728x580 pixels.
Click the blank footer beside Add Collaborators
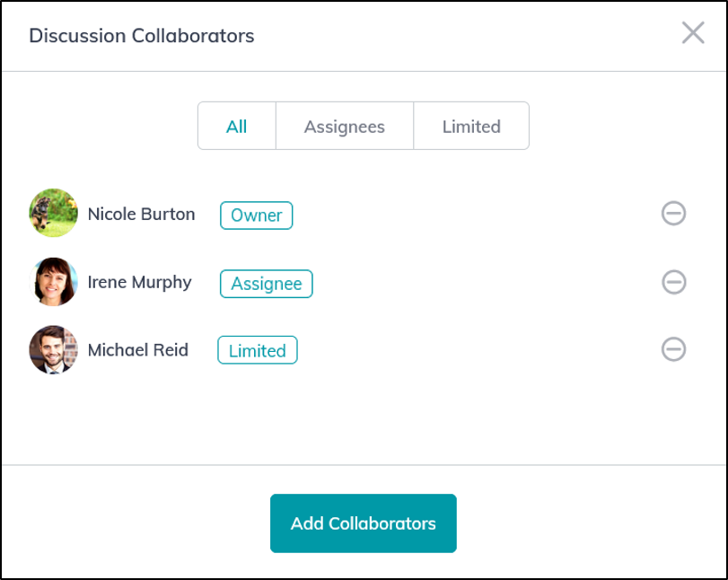click(590, 523)
